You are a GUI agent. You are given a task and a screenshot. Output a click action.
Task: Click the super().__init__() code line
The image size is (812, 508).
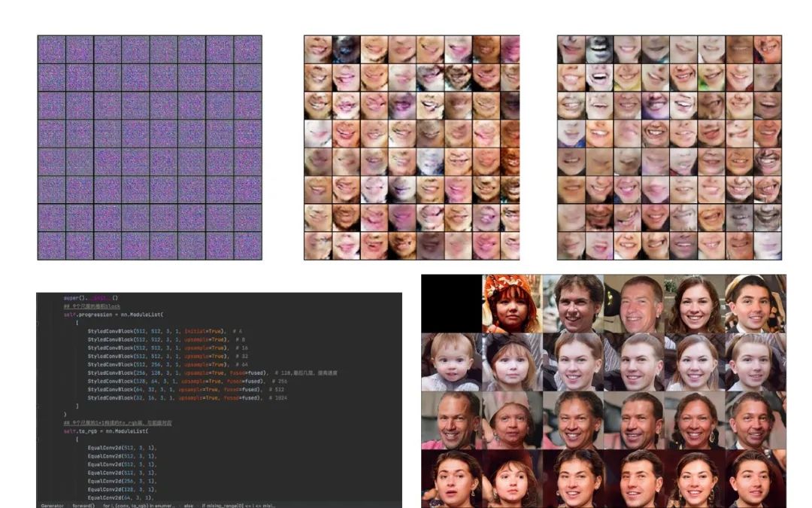[91, 298]
